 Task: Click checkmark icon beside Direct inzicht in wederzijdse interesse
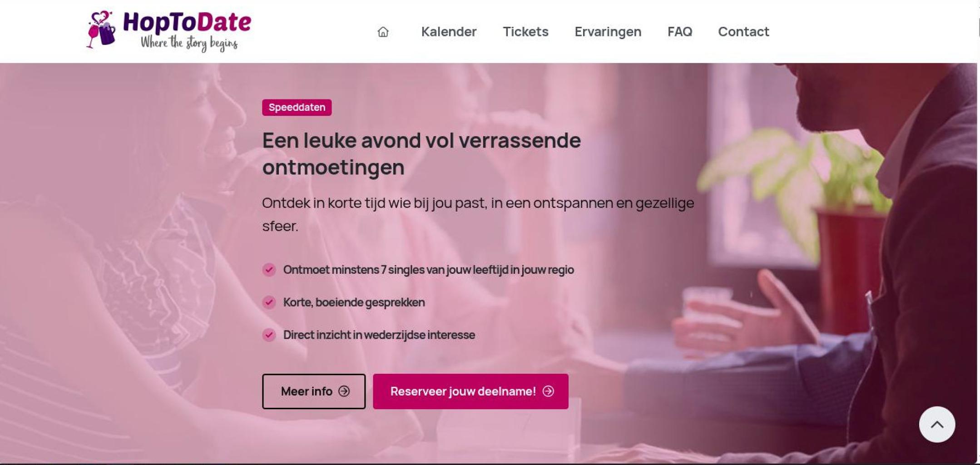pyautogui.click(x=269, y=335)
